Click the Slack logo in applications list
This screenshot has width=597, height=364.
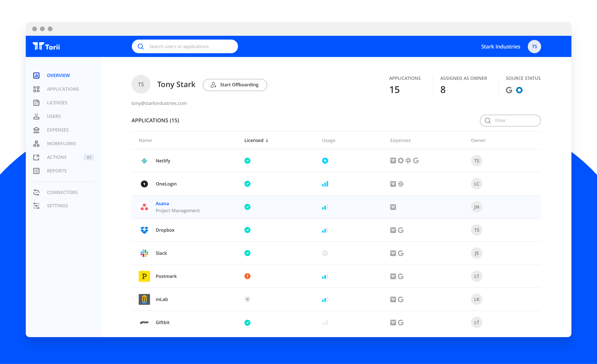[144, 253]
